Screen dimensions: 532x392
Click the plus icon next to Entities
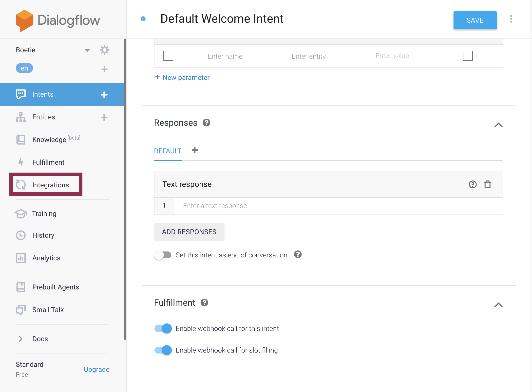pos(104,117)
